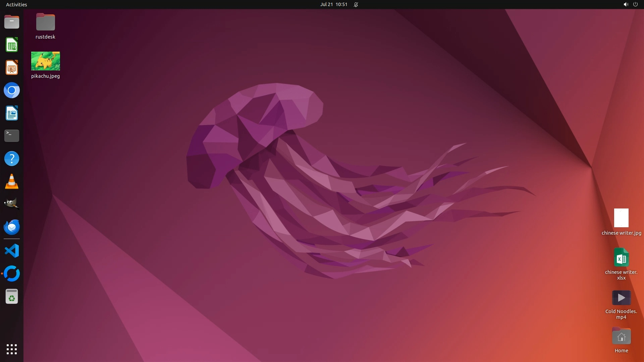Open the date and time menu
This screenshot has height=362, width=644.
(x=333, y=4)
